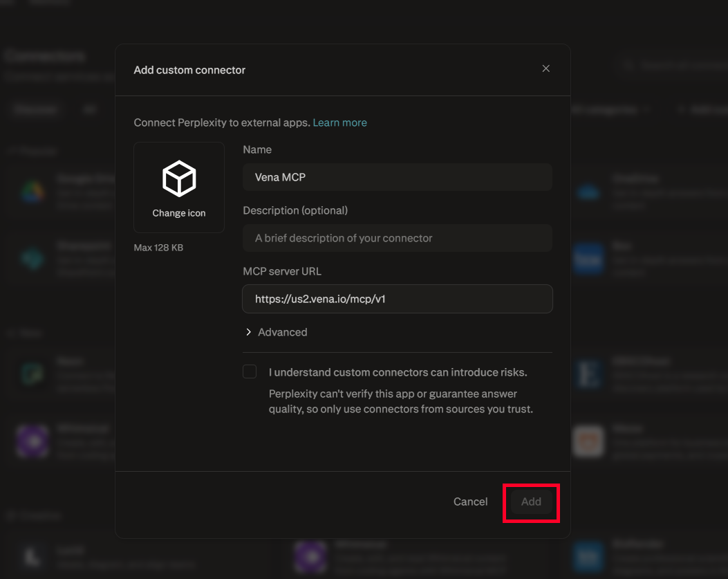Expand the Advanced section

(x=277, y=332)
